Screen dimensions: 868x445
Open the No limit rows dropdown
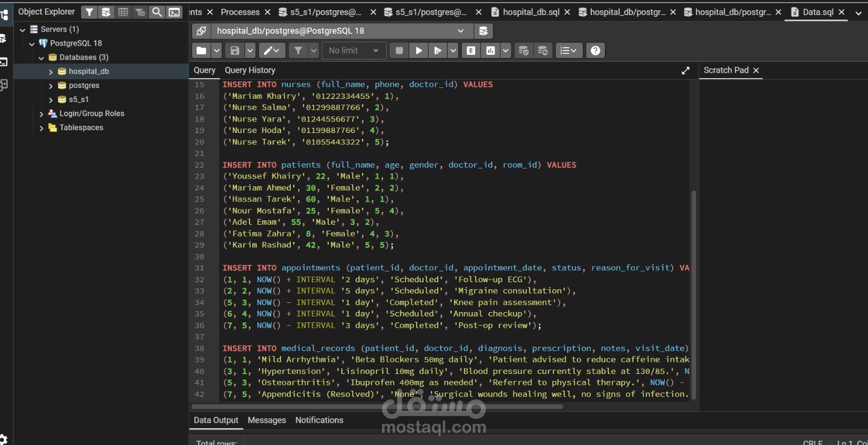coord(354,50)
